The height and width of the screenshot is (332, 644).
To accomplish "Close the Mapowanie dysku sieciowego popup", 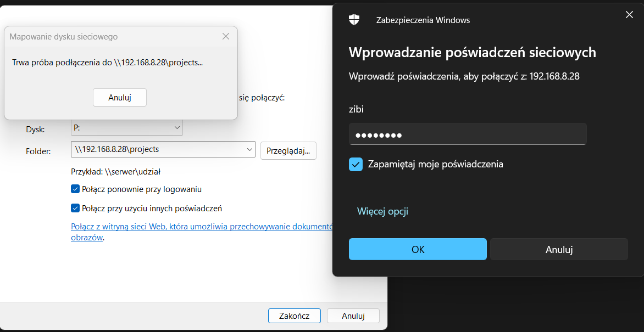I will (226, 37).
